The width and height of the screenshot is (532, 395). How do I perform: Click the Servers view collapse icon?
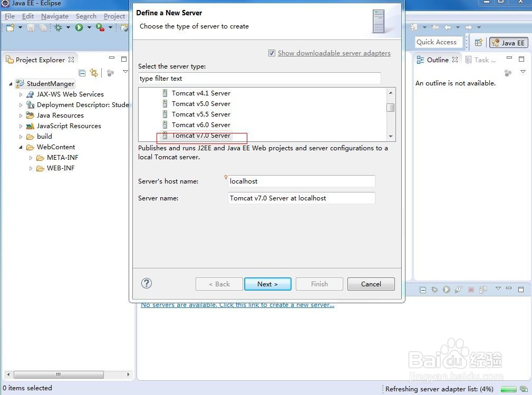pyautogui.click(x=422, y=290)
